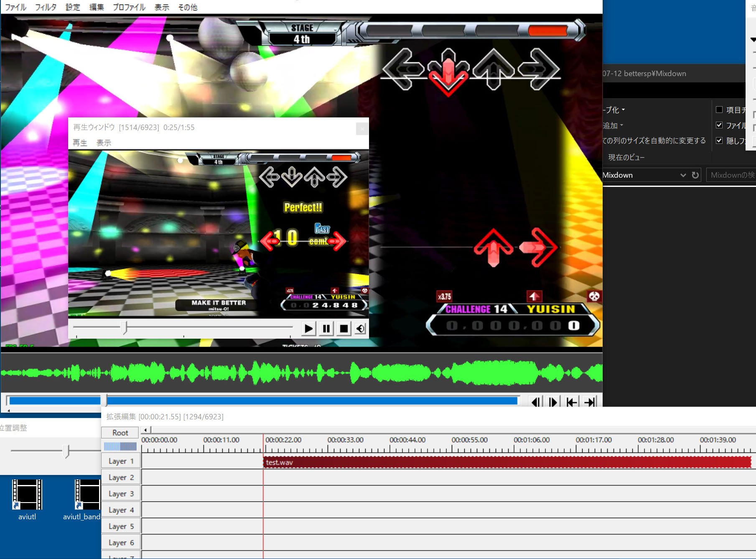Click the main blue frame seek bar
Image resolution: width=756 pixels, height=559 pixels.
[x=263, y=401]
